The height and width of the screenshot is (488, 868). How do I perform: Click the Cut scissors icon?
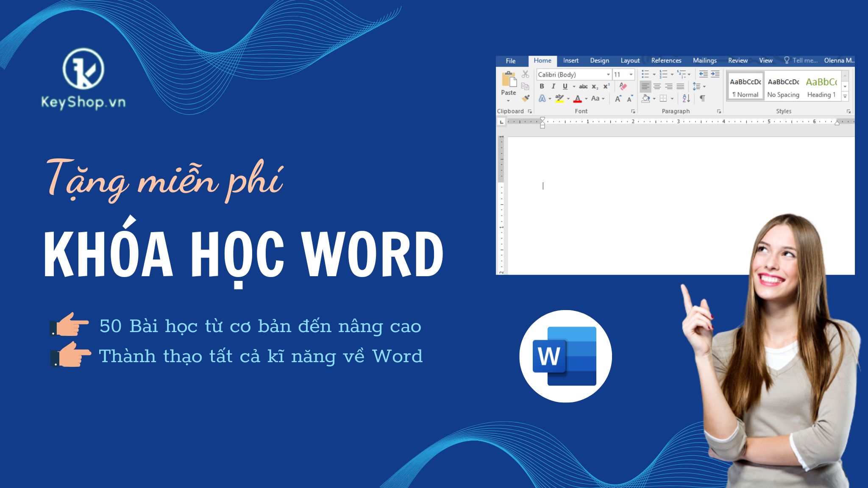[526, 75]
